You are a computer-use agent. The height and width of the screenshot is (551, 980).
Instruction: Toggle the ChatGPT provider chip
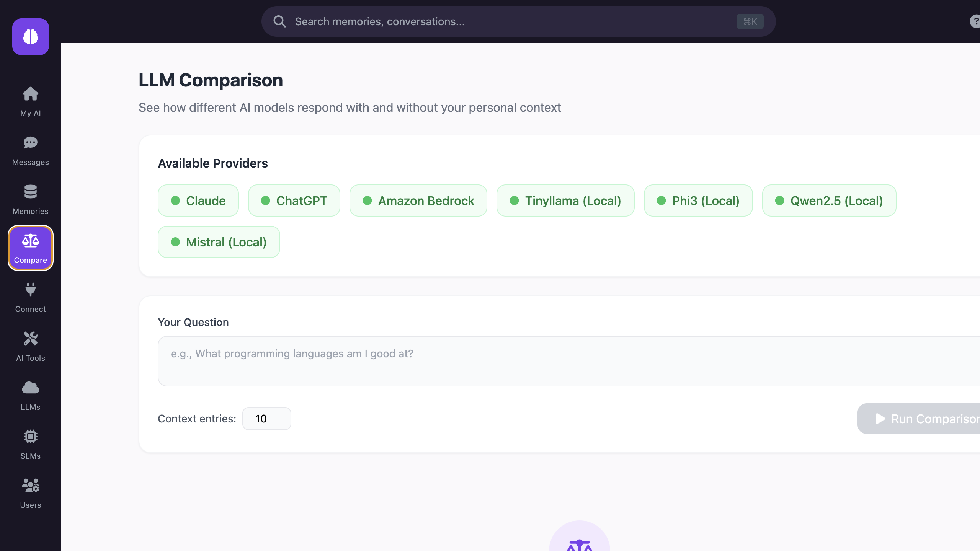[x=294, y=200]
